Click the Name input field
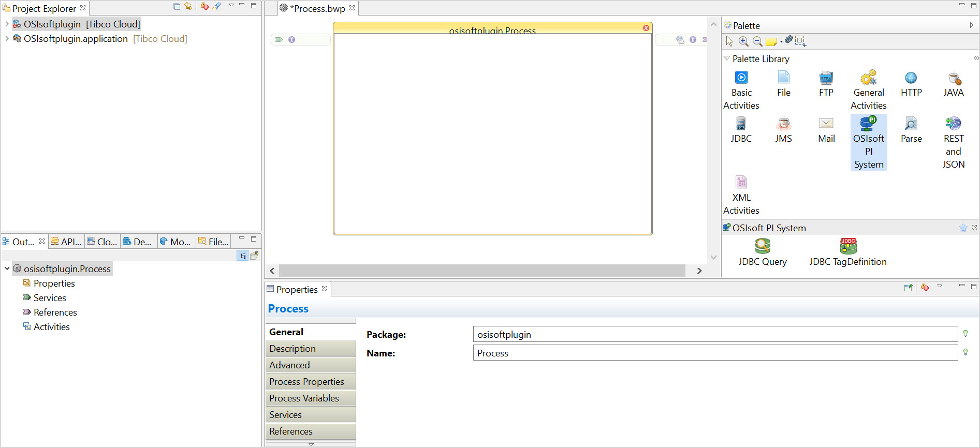Screen dimensions: 980x448 [x=715, y=353]
